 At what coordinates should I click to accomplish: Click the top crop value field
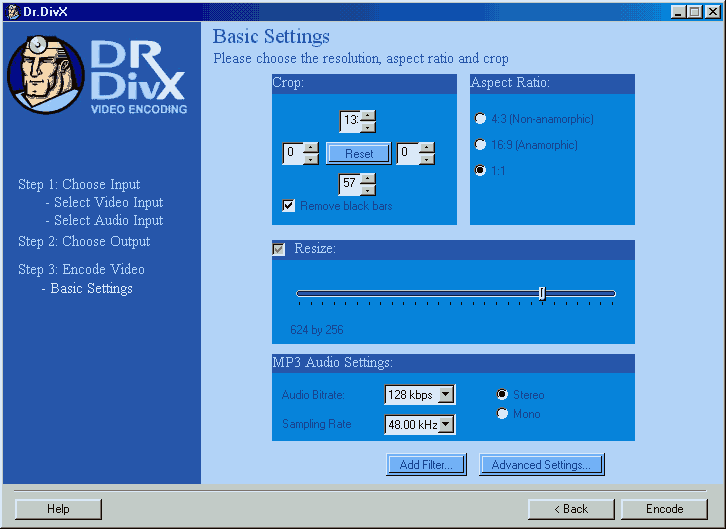tap(349, 121)
